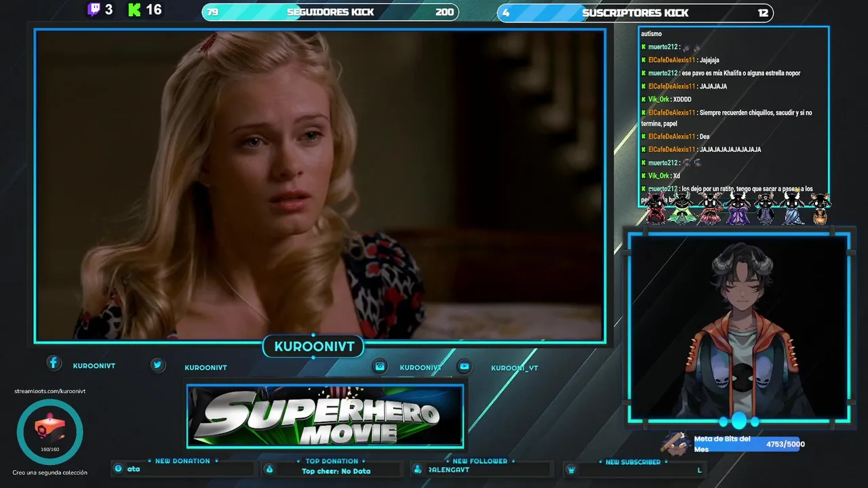Viewport: 868px width, 488px height.
Task: Click the KUROONI_YT YouTube handle
Action: point(515,368)
